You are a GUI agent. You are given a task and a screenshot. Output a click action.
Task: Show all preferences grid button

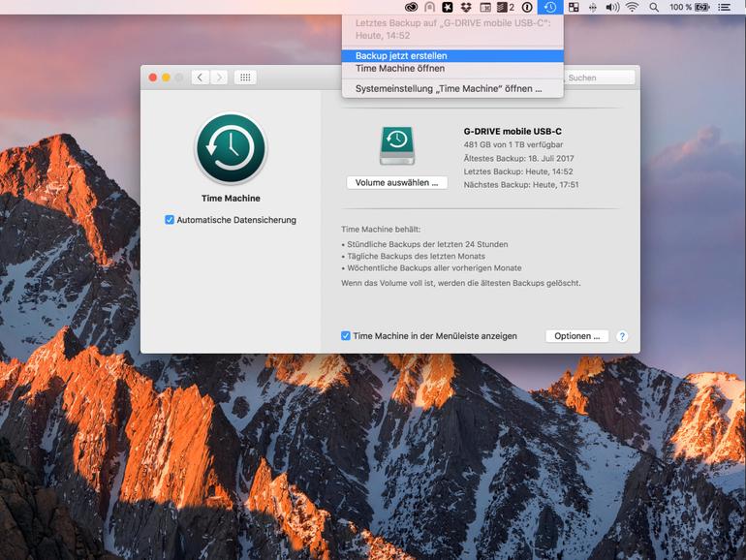[x=245, y=78]
